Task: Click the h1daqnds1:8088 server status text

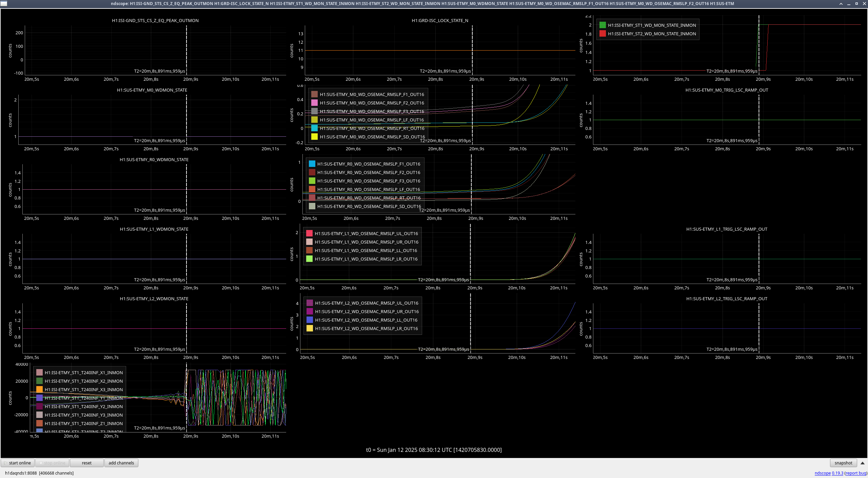Action: pos(39,473)
